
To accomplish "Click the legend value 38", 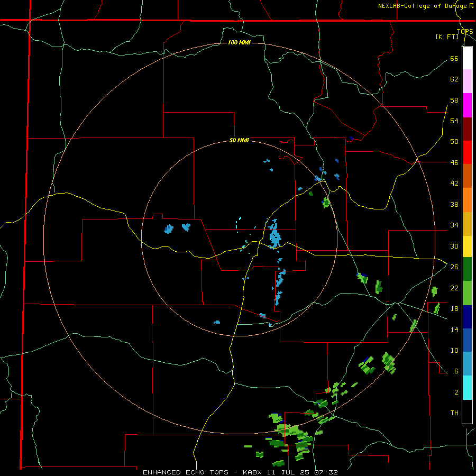I will coord(454,204).
